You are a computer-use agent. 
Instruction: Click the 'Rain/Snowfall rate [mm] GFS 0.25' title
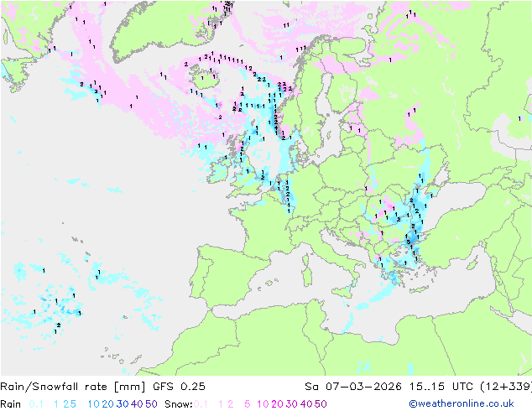[x=103, y=387]
